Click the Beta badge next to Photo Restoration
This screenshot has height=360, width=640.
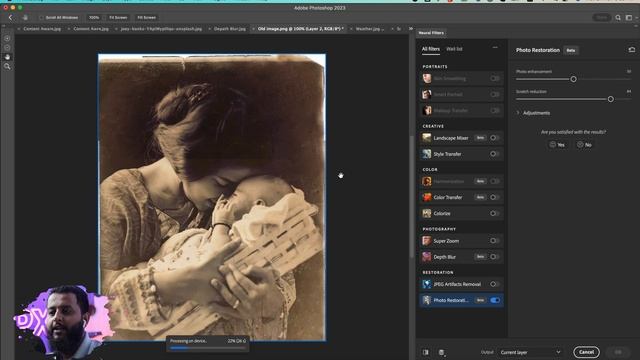(571, 50)
